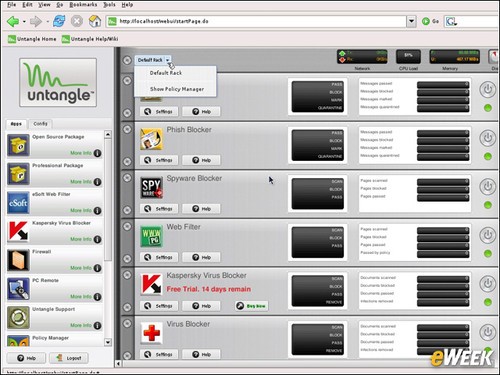
Task: Click the Kaspersky Virus Blocker sidebar icon
Action: coord(18,231)
